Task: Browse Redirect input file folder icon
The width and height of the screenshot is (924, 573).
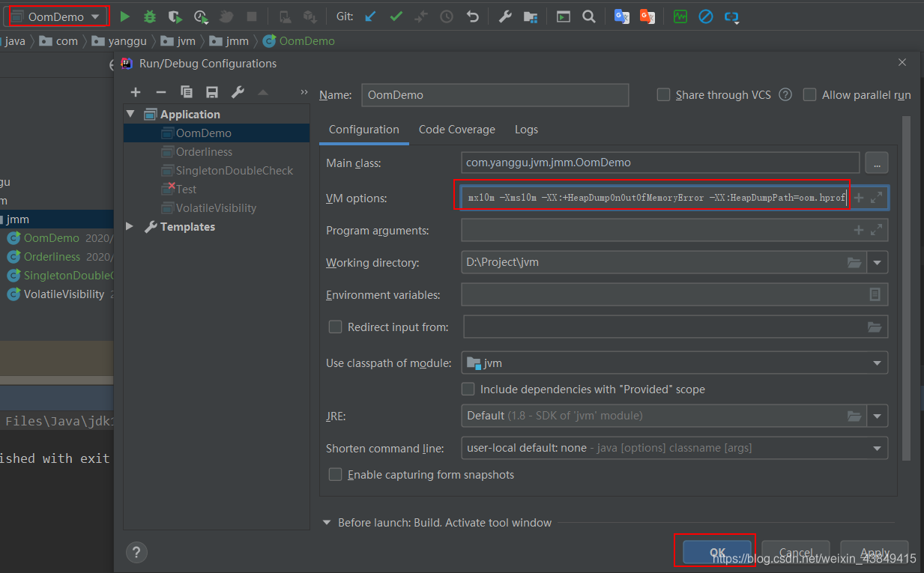Action: [x=875, y=327]
